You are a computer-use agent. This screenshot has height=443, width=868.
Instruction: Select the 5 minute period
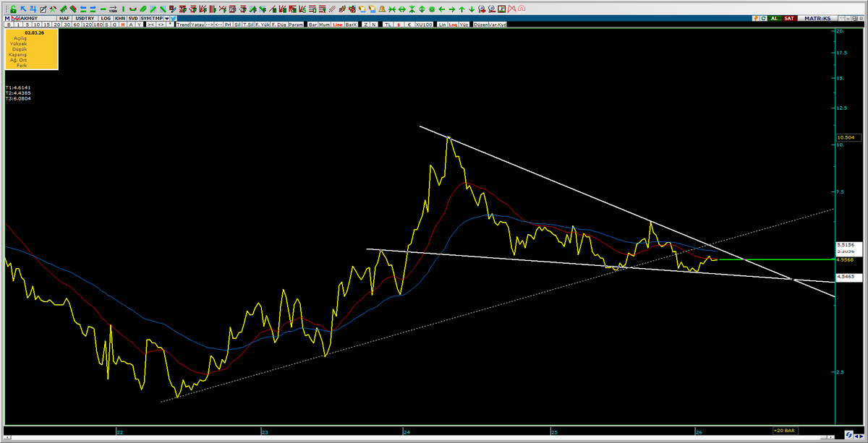27,25
